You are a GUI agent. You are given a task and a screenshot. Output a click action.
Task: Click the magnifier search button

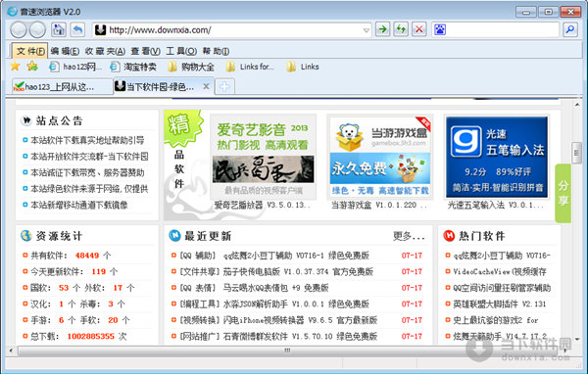(x=570, y=29)
